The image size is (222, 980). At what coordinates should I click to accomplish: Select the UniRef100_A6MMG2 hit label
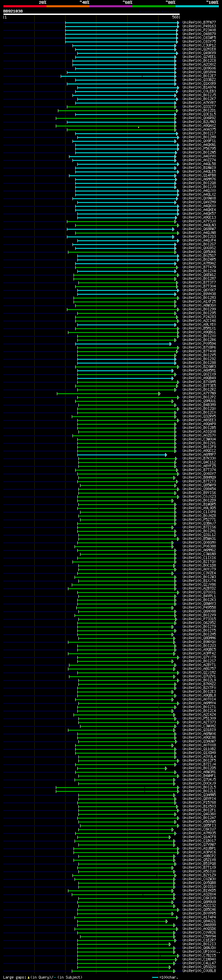(x=199, y=550)
